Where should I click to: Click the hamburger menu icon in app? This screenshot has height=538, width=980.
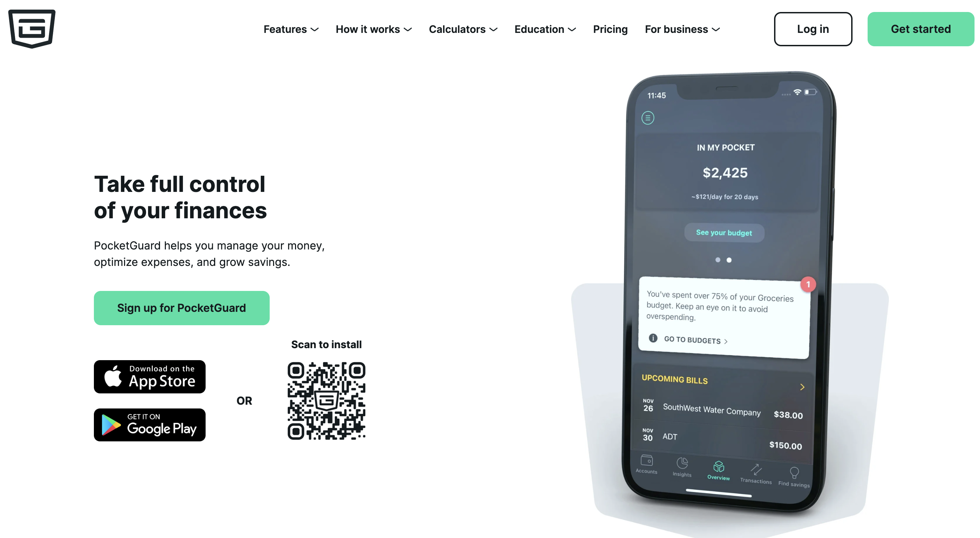[648, 118]
